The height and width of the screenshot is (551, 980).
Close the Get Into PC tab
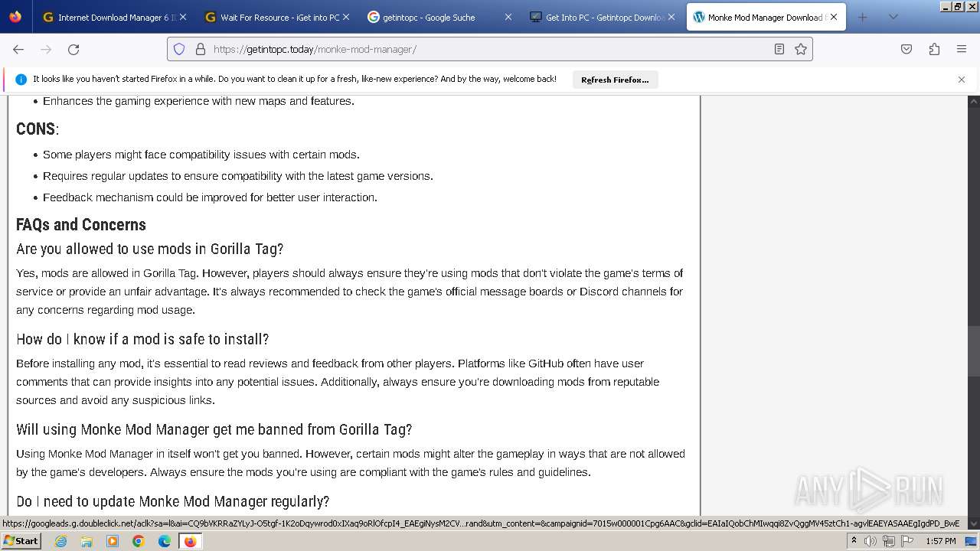tap(671, 17)
